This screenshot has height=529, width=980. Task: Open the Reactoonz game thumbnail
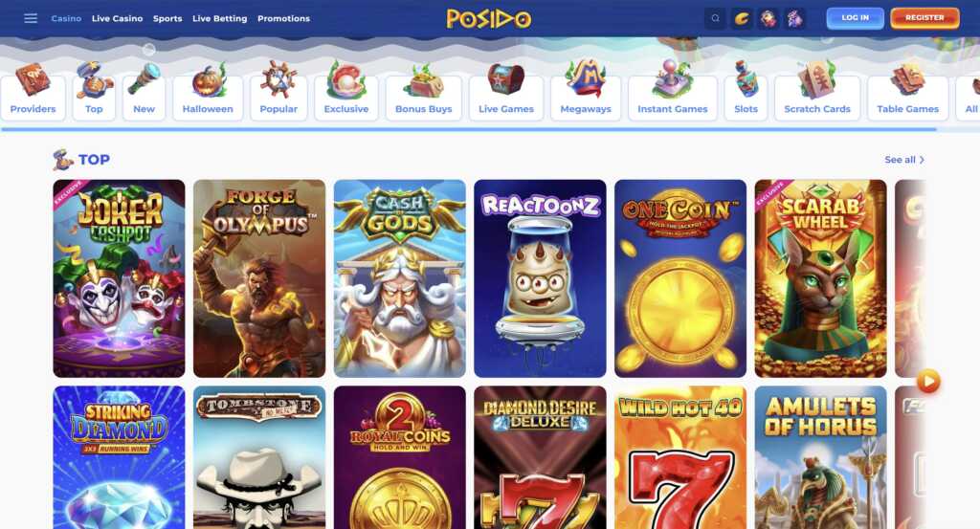(x=540, y=278)
